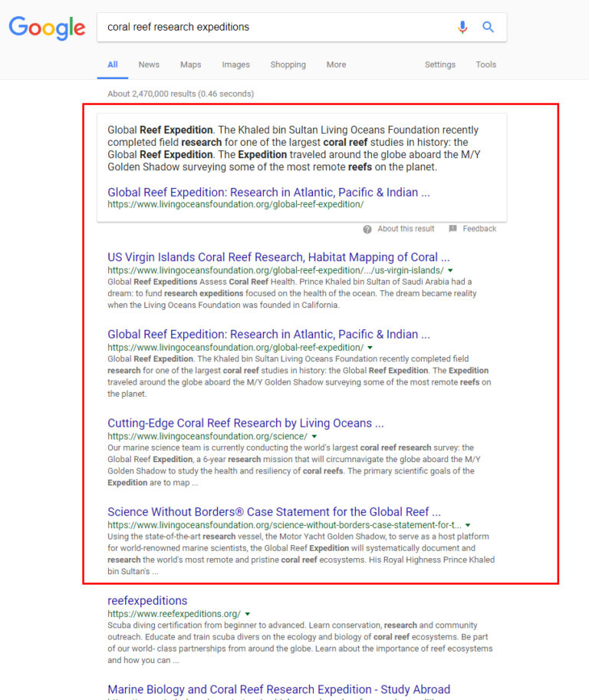Open Cutting-Edge Coral Reef Research result

click(x=245, y=423)
